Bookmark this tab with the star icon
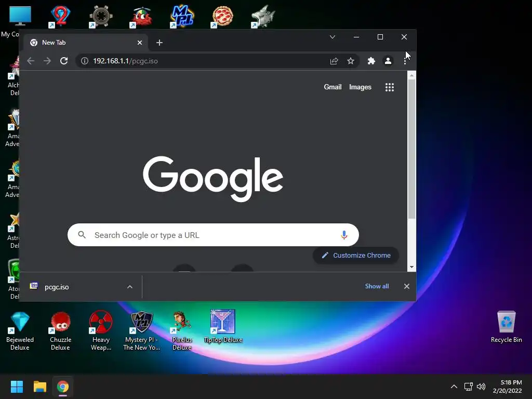The width and height of the screenshot is (532, 399). coord(351,61)
